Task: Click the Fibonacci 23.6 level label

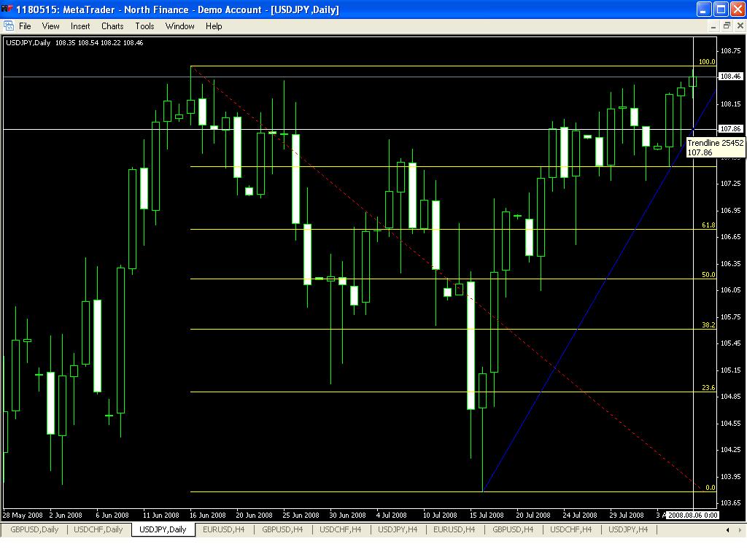Action: pos(708,388)
